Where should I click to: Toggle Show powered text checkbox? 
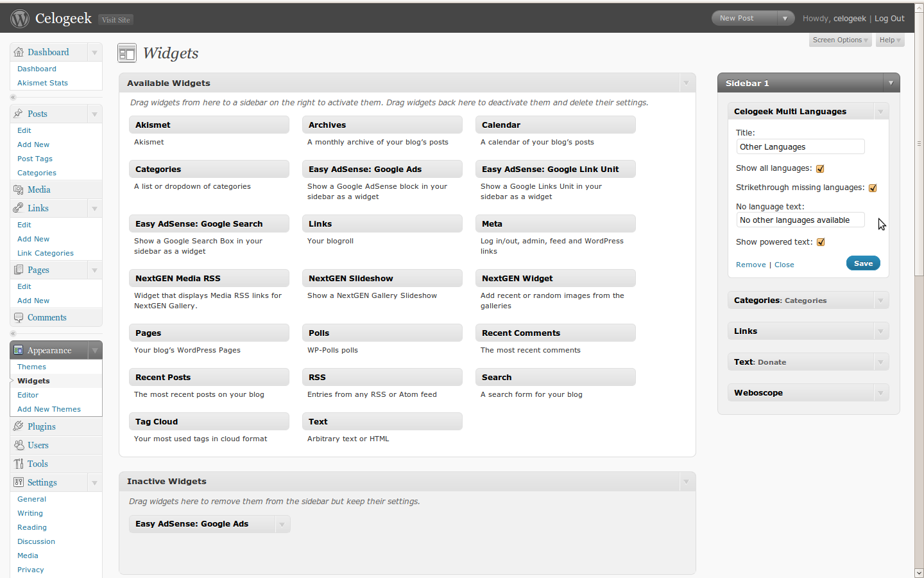[x=821, y=242]
